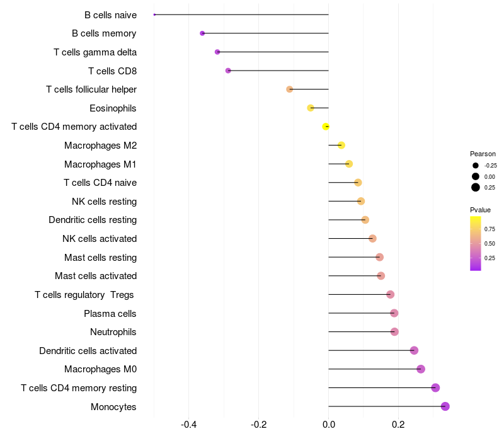Click the T cells CD8 lollipop dot
The width and height of the screenshot is (504, 441).
click(x=228, y=71)
